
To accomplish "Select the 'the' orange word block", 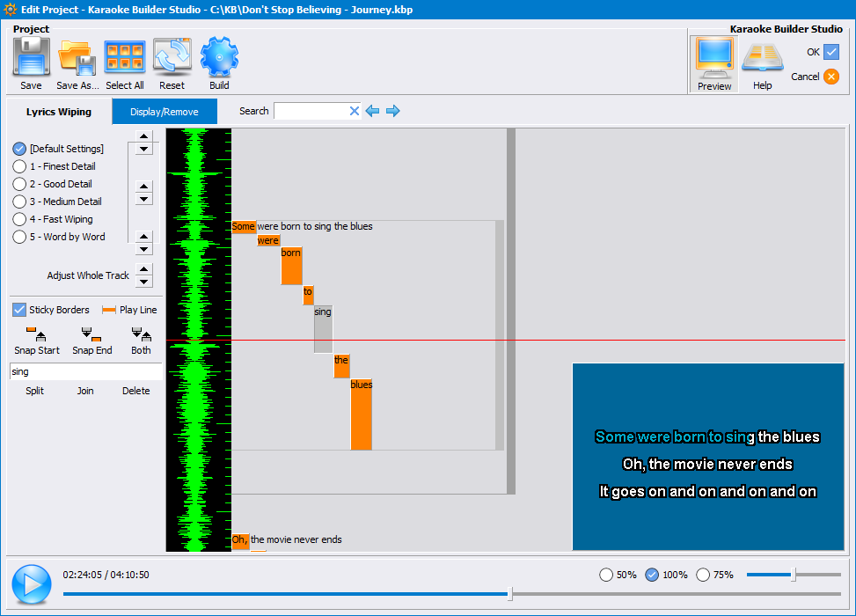I will tap(341, 366).
